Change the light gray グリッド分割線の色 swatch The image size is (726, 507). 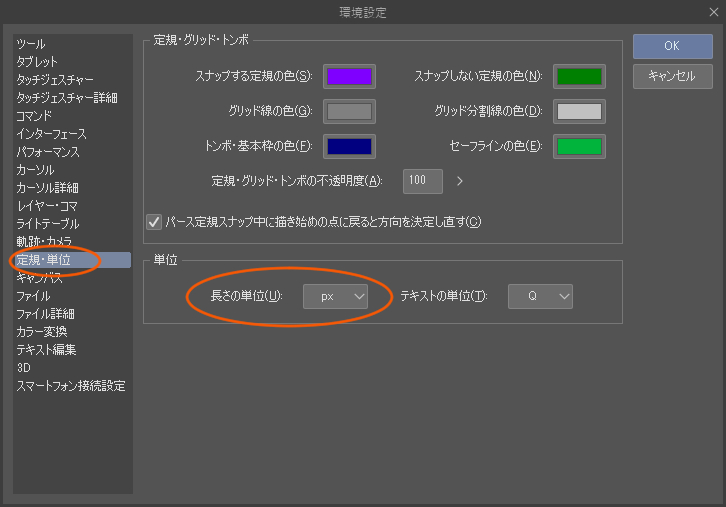coord(579,111)
